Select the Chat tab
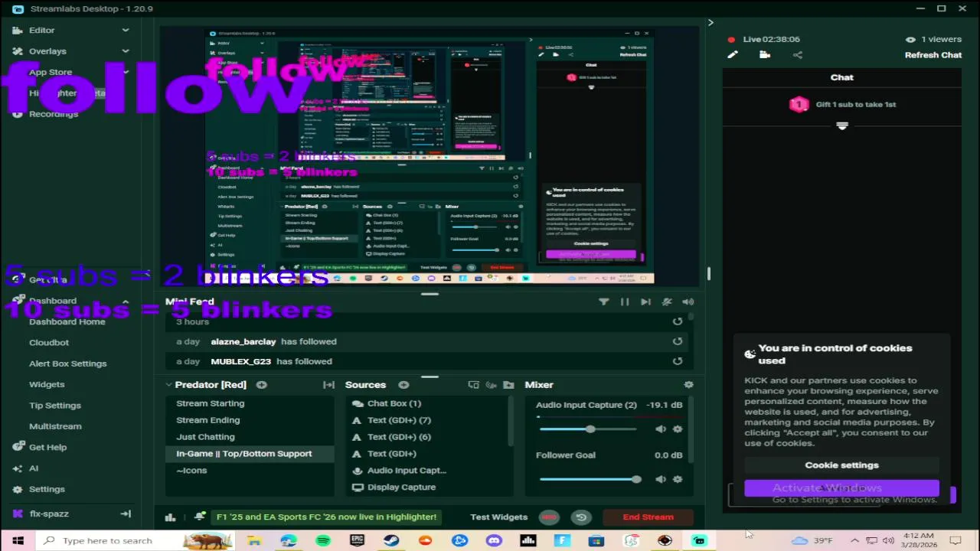This screenshot has width=980, height=551. 841,77
